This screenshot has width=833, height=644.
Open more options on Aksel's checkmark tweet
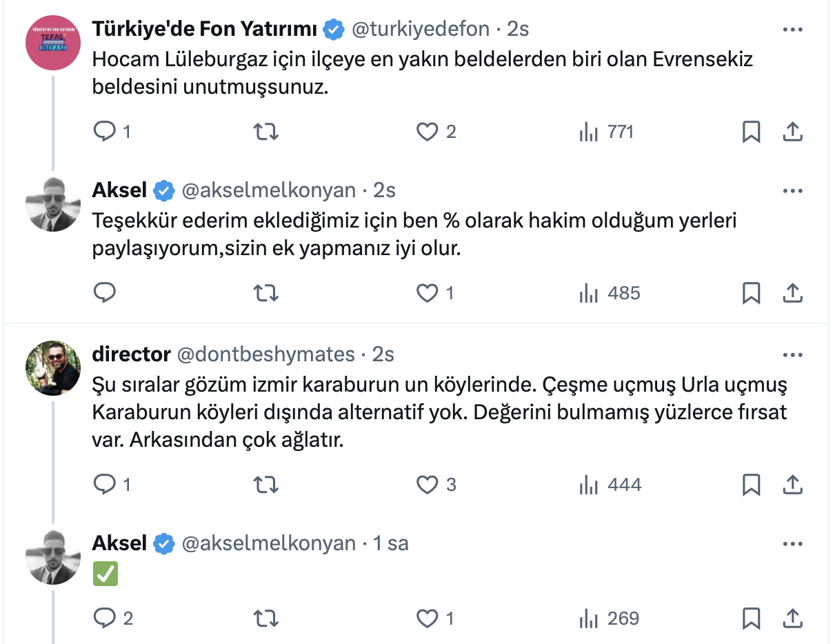793,543
